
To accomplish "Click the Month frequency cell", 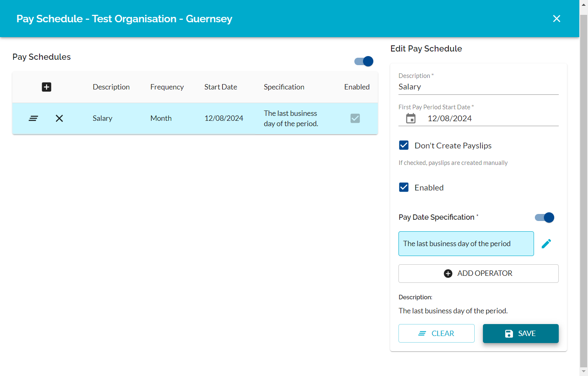I will tap(161, 118).
